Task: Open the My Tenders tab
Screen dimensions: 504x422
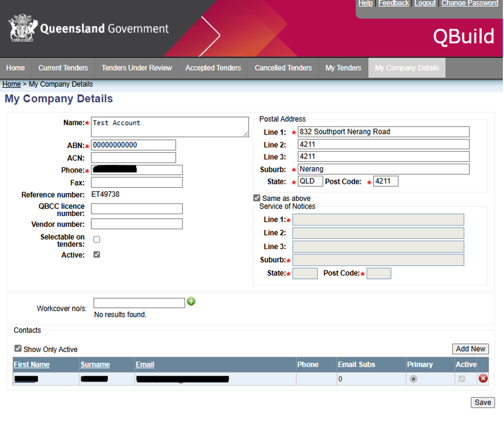Action: point(343,68)
